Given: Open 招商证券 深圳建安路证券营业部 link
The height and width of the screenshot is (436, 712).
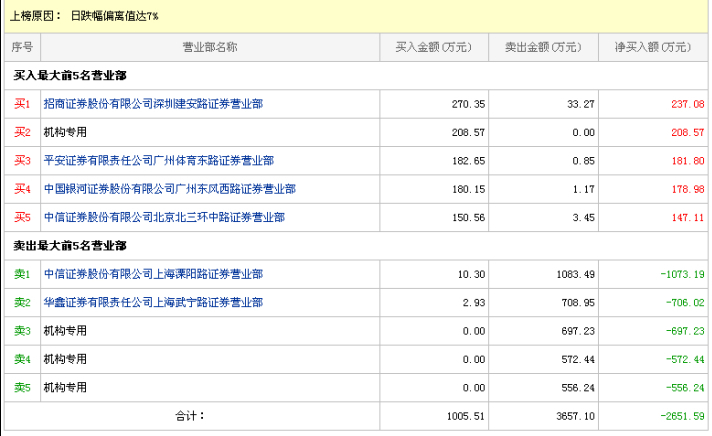Looking at the screenshot, I should 153,104.
